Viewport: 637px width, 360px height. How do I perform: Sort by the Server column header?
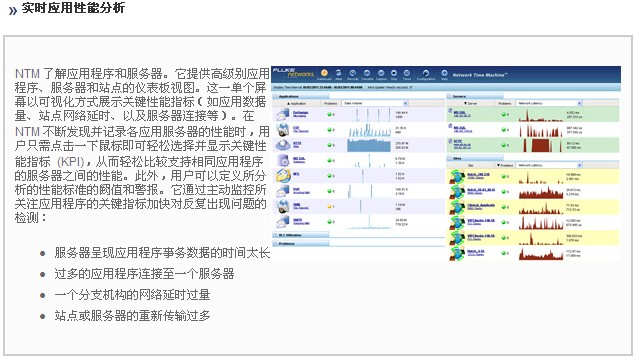pyautogui.click(x=471, y=104)
